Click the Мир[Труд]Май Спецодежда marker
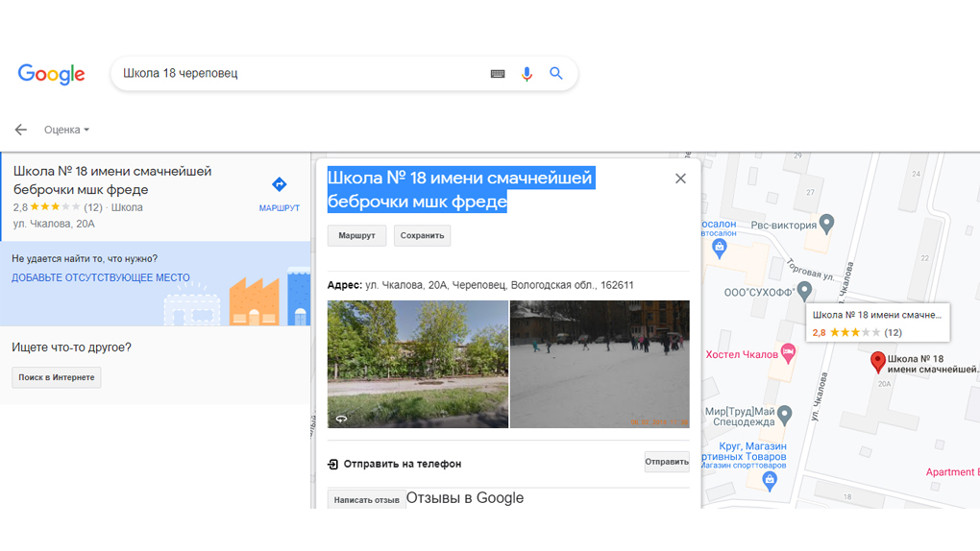980x551 pixels. click(784, 415)
